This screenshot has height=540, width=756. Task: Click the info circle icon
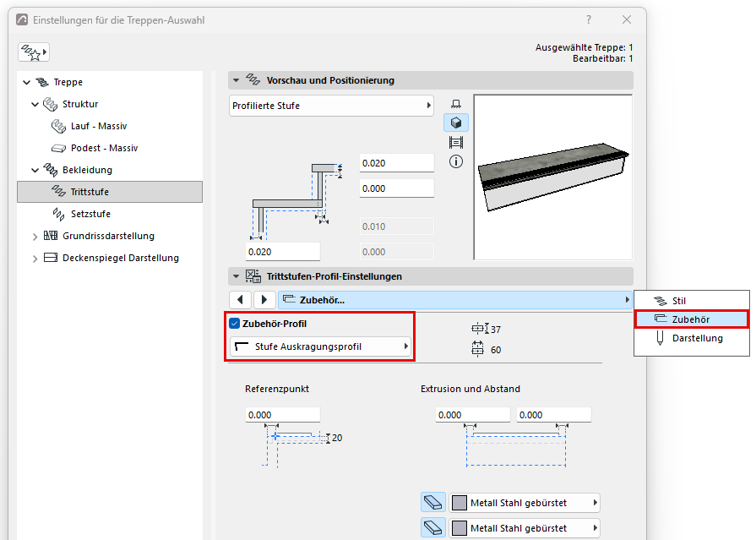click(x=455, y=161)
